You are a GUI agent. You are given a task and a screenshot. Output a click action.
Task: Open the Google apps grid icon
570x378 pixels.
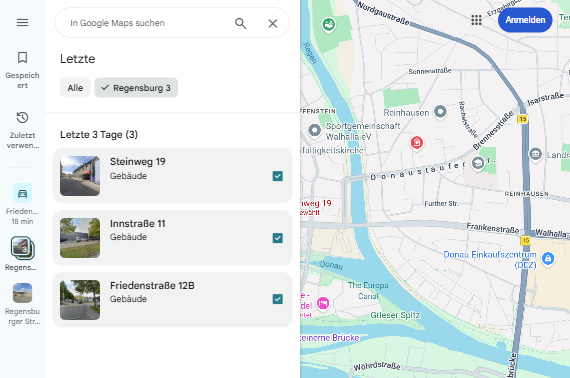tap(476, 20)
